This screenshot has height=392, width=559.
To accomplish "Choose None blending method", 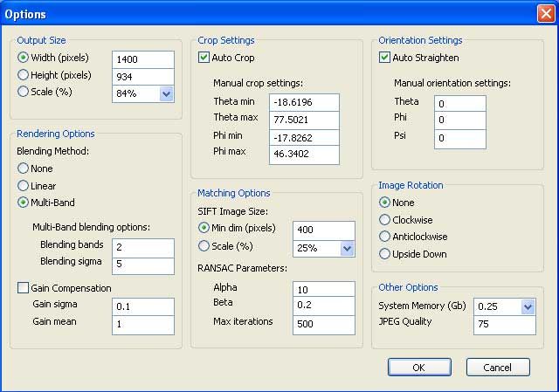I will [24, 168].
